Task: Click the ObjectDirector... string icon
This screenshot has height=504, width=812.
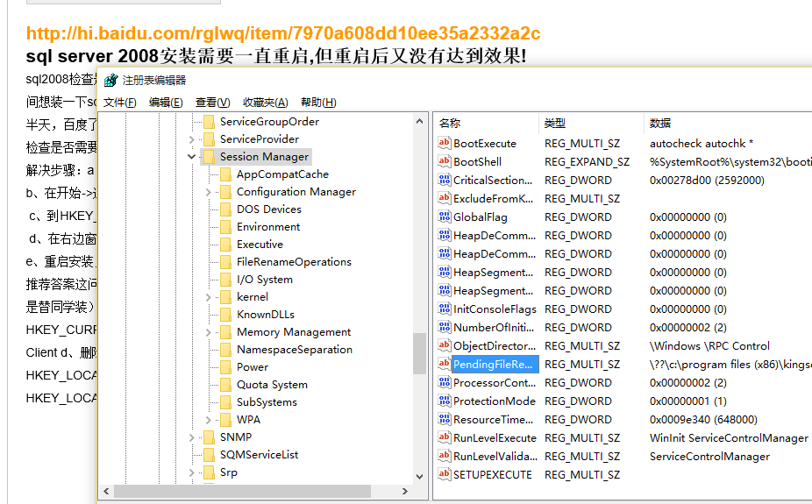Action: (x=445, y=345)
